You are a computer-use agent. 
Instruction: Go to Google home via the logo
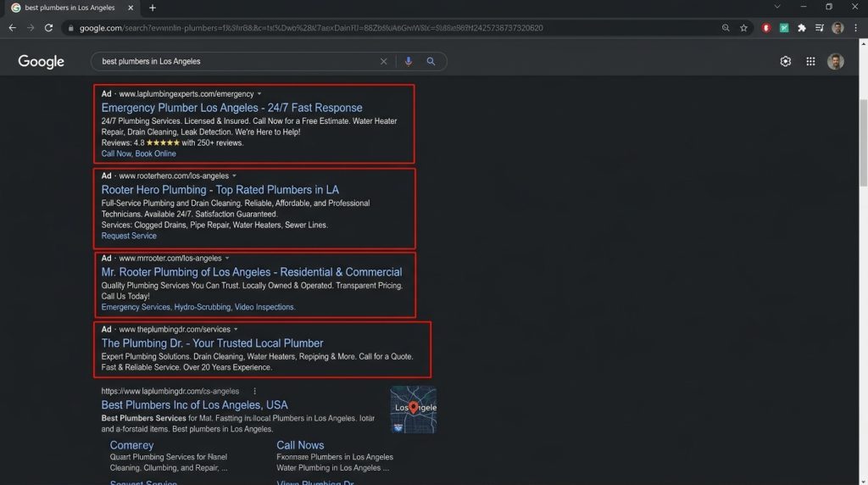pyautogui.click(x=41, y=61)
